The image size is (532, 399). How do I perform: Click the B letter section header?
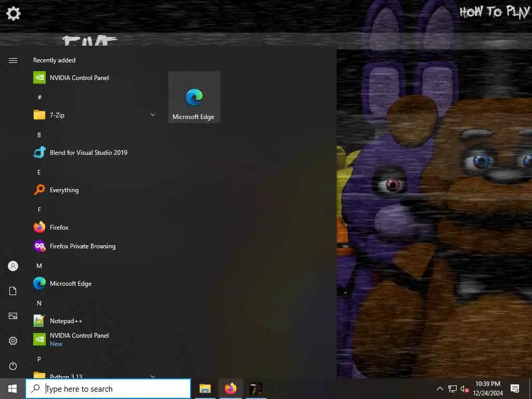[x=39, y=135]
